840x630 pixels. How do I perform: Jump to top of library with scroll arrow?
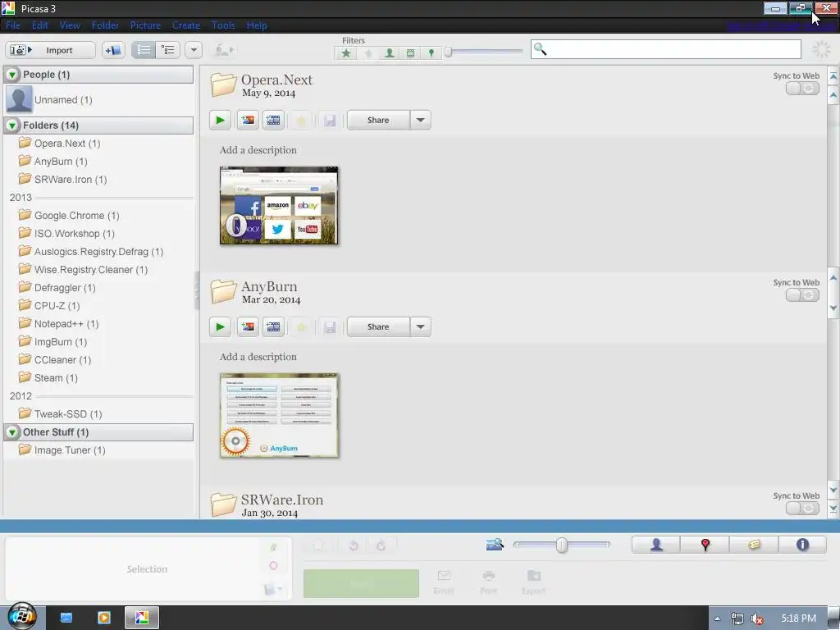coord(833,76)
